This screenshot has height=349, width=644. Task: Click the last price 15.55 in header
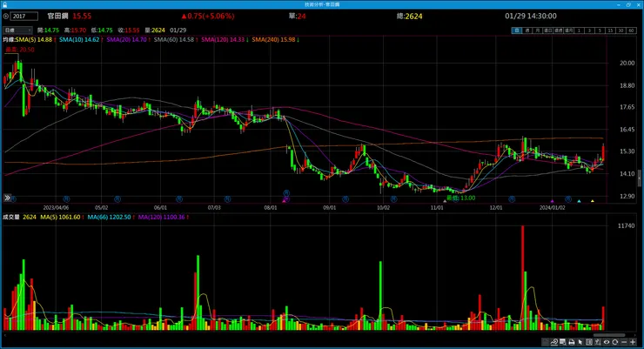(x=82, y=16)
